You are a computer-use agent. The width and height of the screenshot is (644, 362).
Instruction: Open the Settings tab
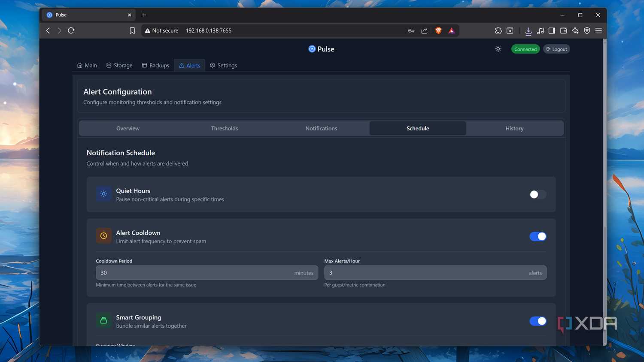[223, 65]
